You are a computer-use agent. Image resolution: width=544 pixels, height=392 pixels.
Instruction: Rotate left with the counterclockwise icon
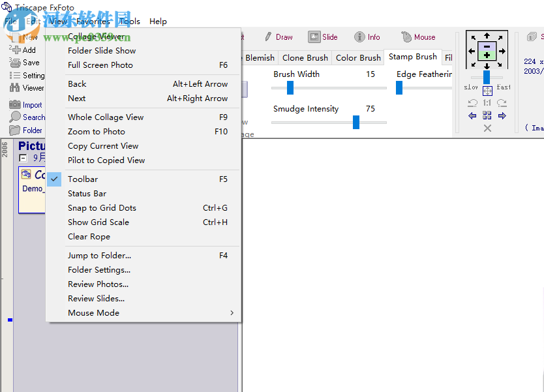[x=472, y=102]
